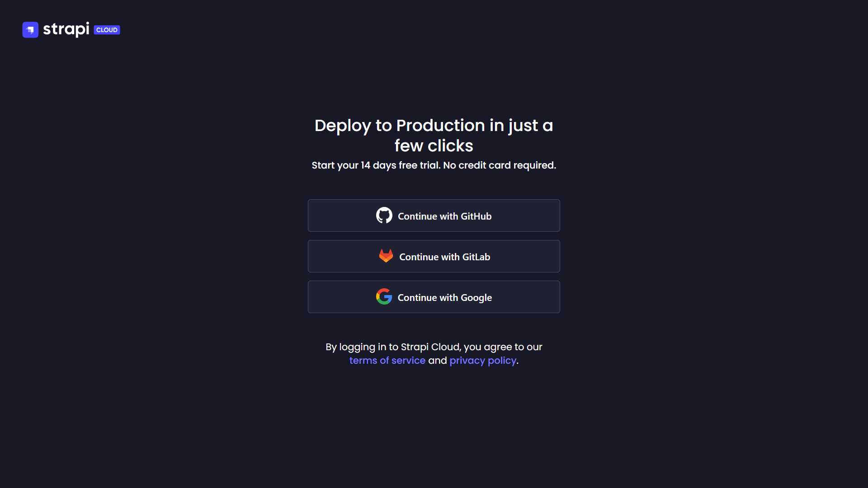Click the CLOUD badge next to strapi
Image resolution: width=868 pixels, height=488 pixels.
tap(107, 30)
